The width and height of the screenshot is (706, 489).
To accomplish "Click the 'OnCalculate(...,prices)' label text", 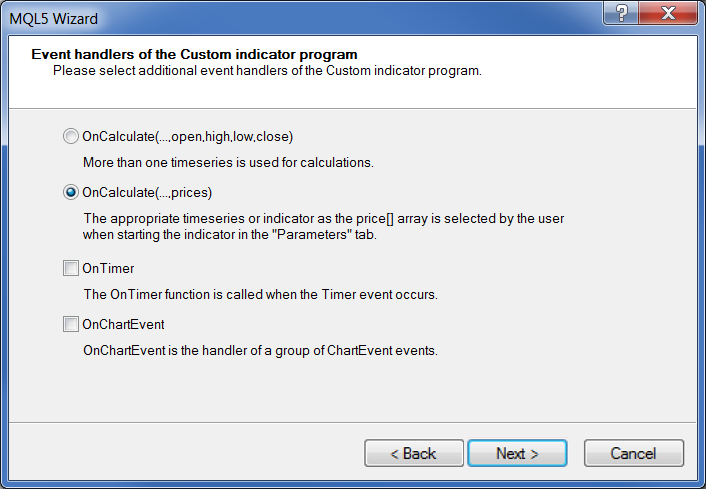I will (x=147, y=192).
